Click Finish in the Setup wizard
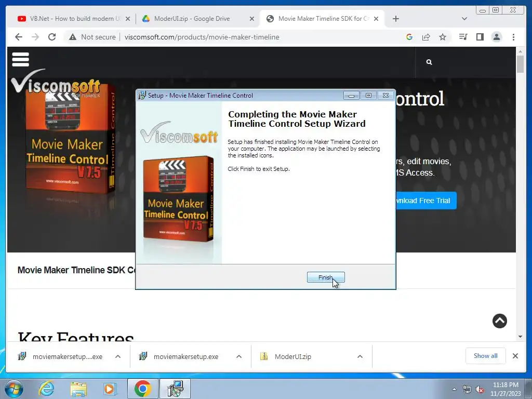Image resolution: width=532 pixels, height=399 pixels. click(326, 277)
